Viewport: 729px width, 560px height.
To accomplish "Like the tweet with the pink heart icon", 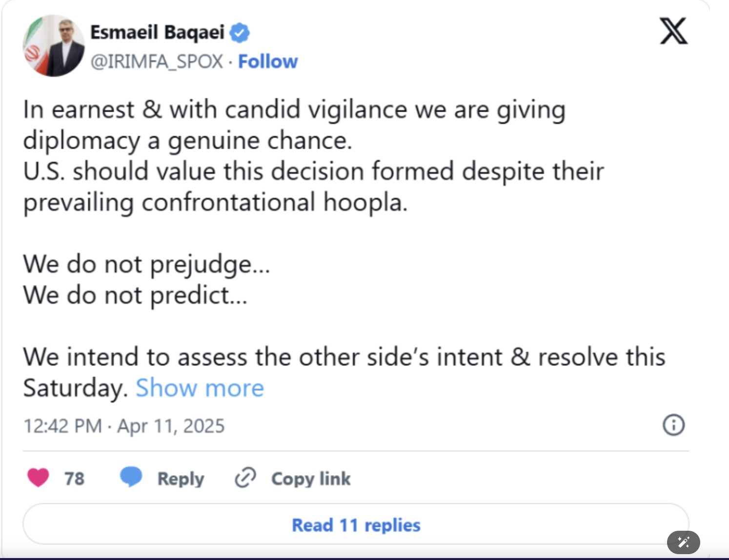I will tap(38, 478).
